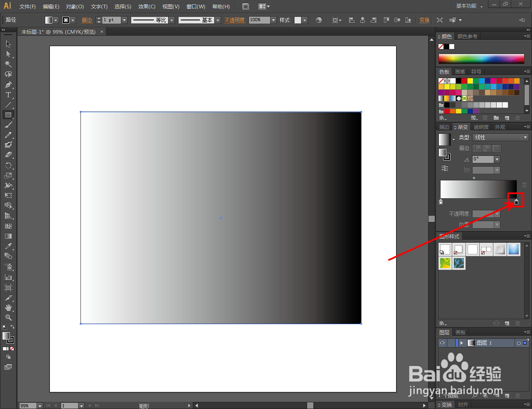Select the Artboard tool

click(x=8, y=288)
